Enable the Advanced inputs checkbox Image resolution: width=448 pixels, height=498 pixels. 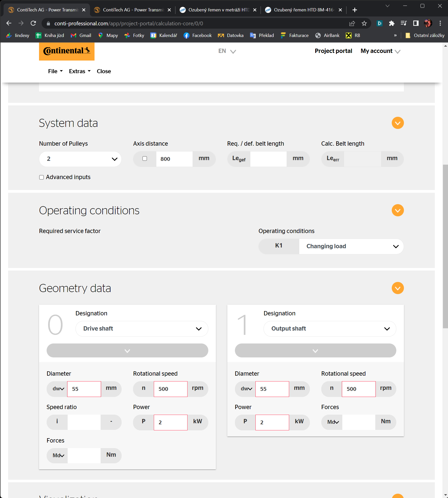[42, 177]
